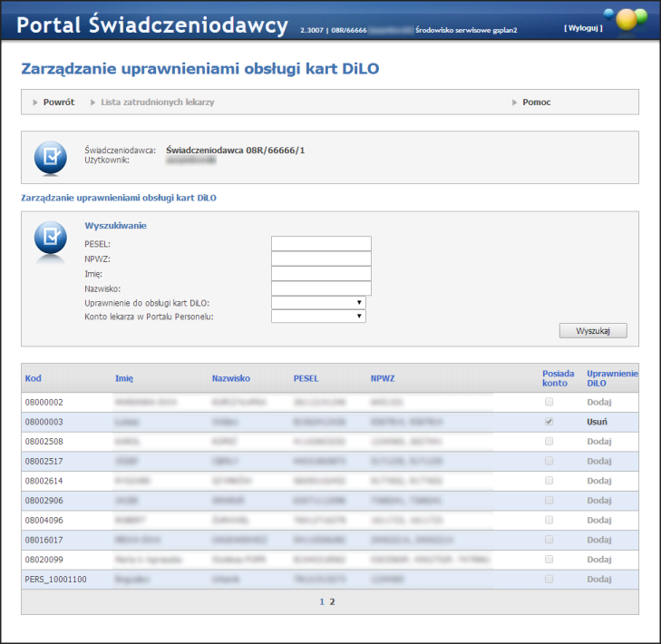Go to results page 2
The height and width of the screenshot is (644, 661).
coord(332,602)
